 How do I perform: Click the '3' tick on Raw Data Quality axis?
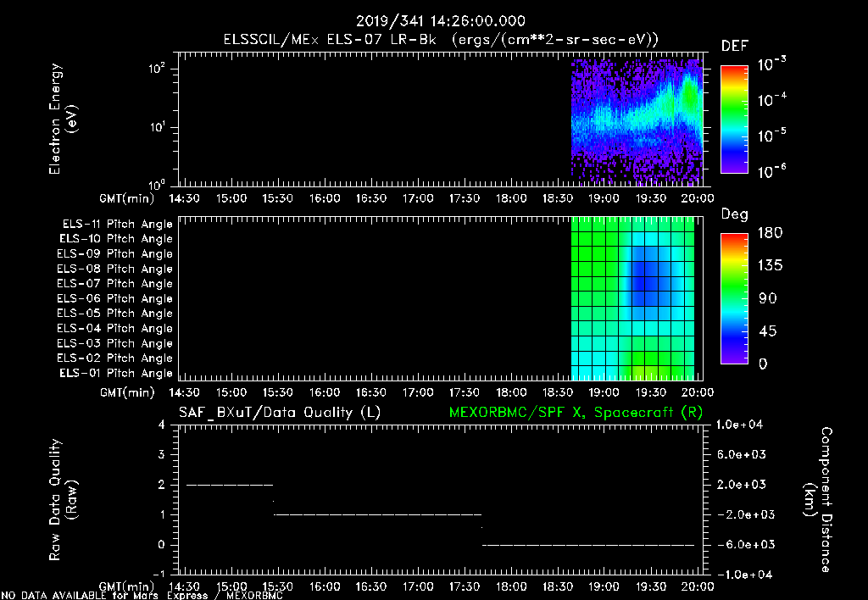[x=162, y=454]
